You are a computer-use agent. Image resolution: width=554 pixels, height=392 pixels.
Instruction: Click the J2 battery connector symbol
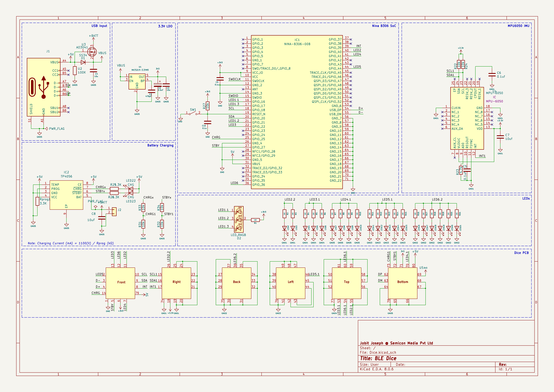point(114,212)
